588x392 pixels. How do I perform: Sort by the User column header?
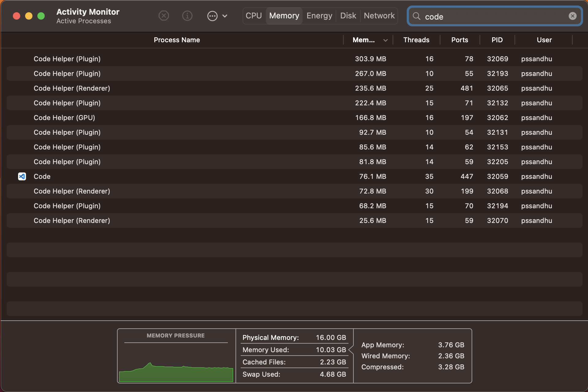(x=544, y=40)
